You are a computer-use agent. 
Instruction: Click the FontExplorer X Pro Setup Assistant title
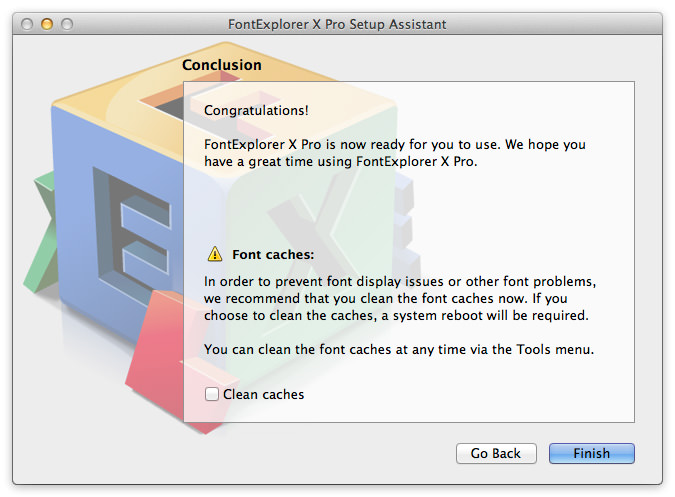click(337, 24)
